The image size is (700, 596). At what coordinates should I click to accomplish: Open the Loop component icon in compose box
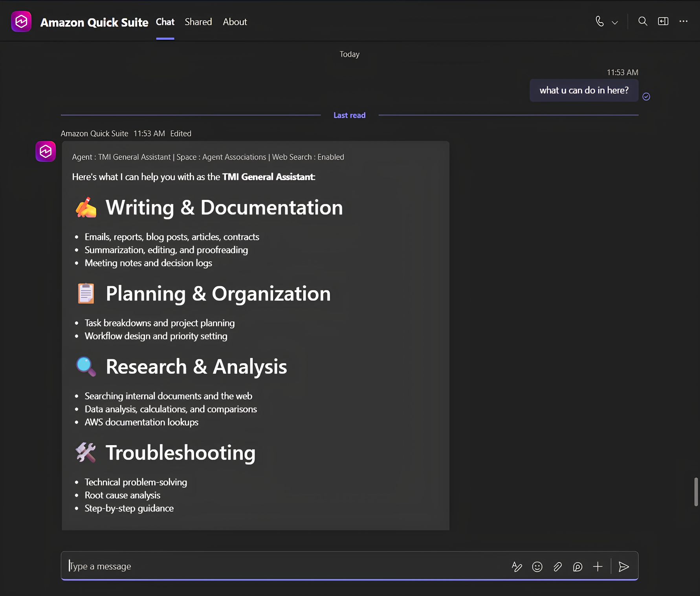(x=577, y=567)
